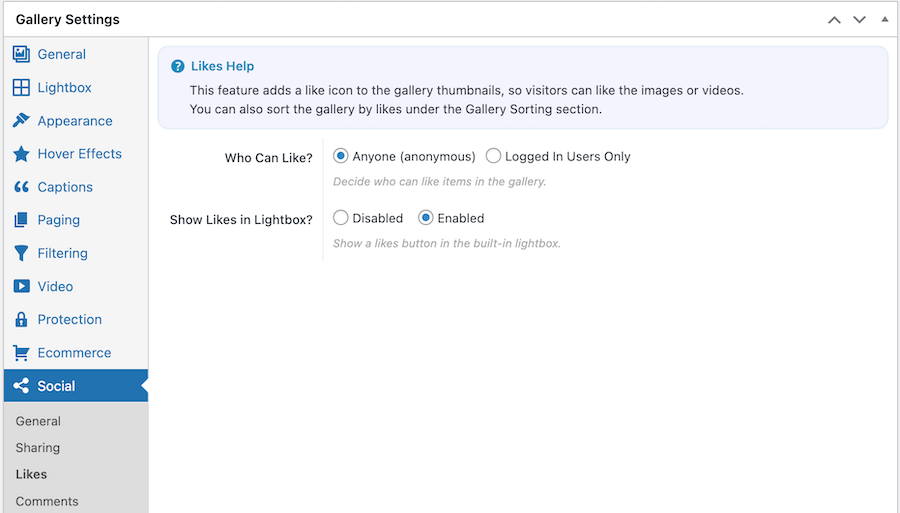Click 'Decide who can like items' description

(x=440, y=181)
